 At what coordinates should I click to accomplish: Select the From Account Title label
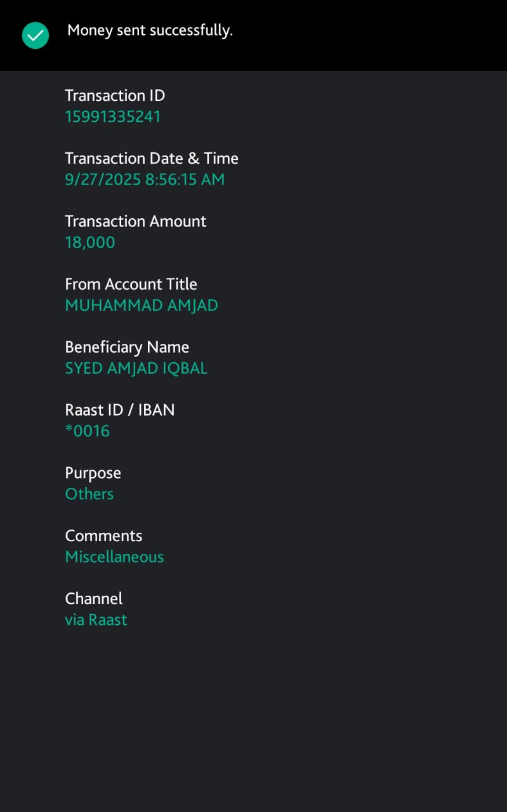click(x=131, y=284)
